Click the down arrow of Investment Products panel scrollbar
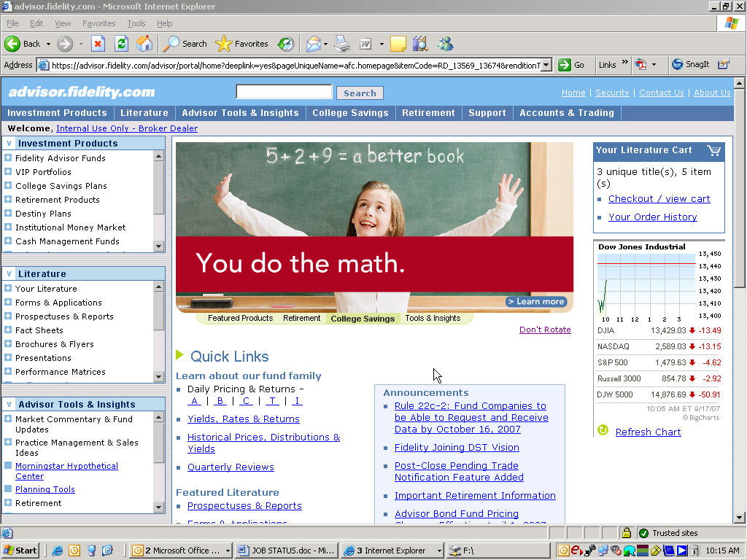 click(158, 246)
